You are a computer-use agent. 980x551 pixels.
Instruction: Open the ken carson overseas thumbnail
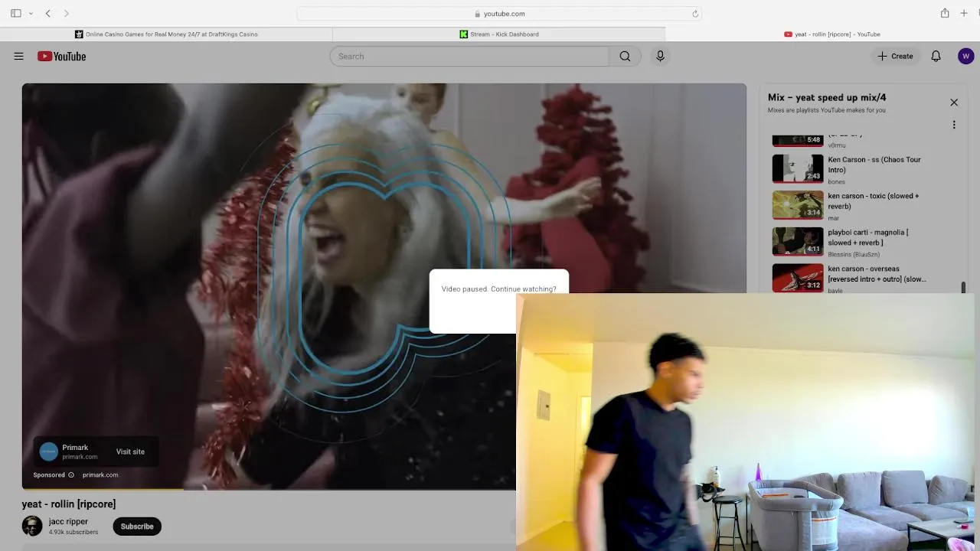798,278
